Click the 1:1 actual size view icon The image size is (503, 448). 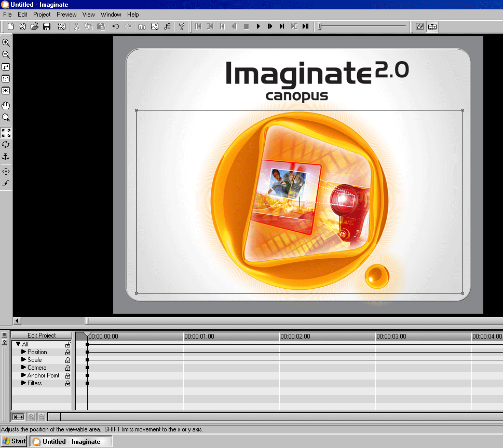point(6,79)
